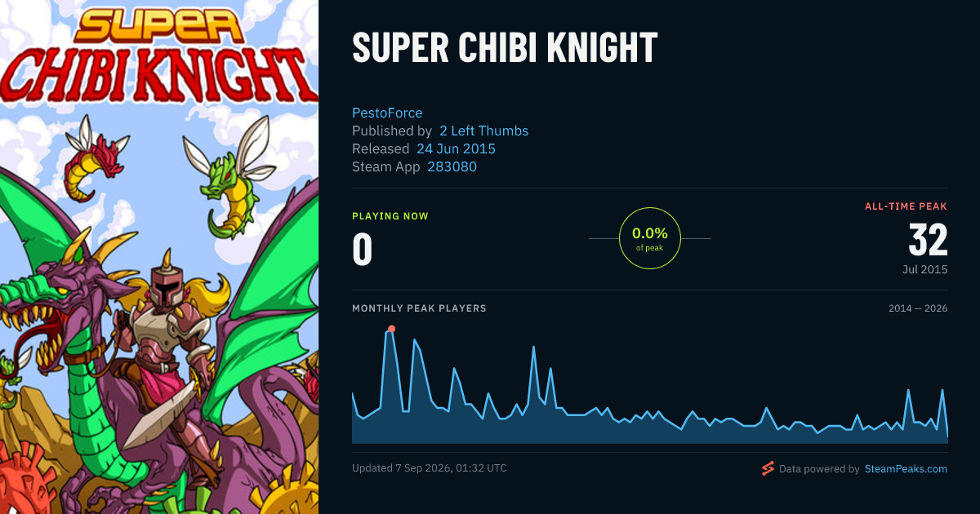This screenshot has width=980, height=514.
Task: Click the 24 Jun 2015 release date
Action: (456, 148)
